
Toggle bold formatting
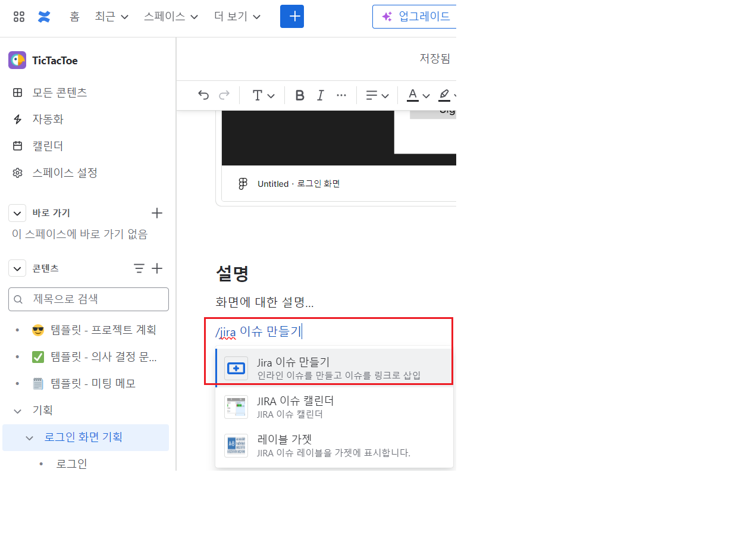click(x=300, y=95)
